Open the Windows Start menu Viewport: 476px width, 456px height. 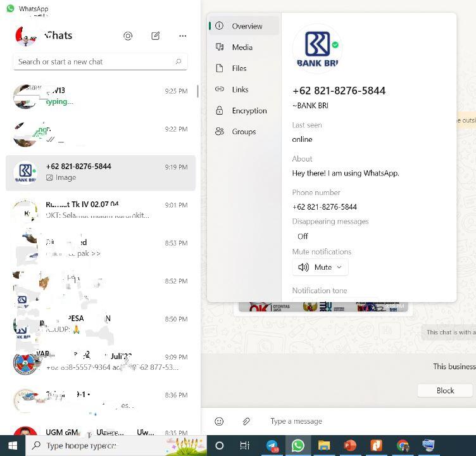pos(13,446)
